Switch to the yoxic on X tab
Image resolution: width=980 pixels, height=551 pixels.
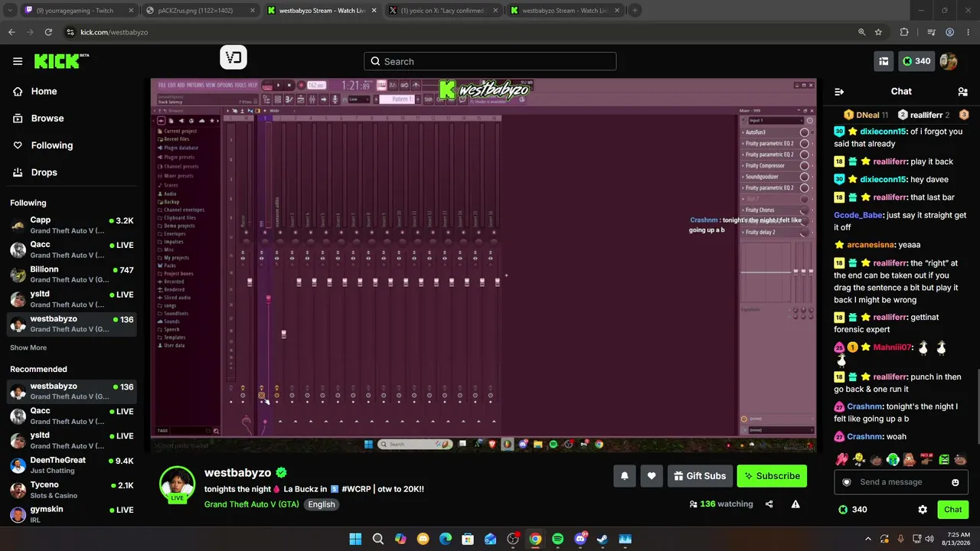tap(443, 11)
